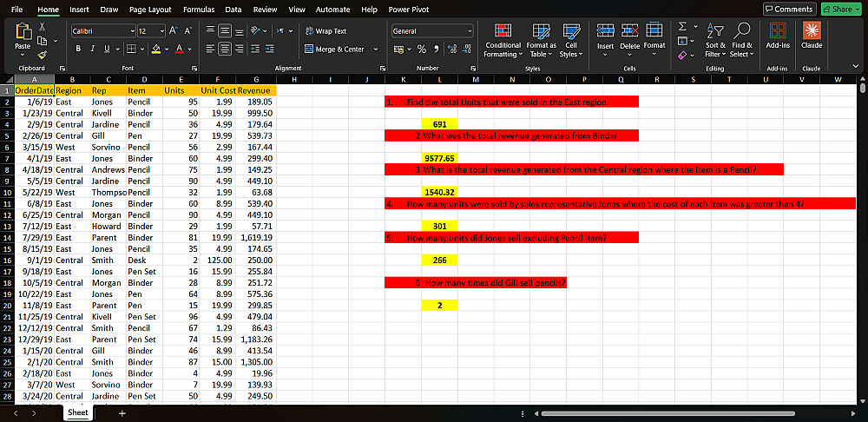Click the Accounting Number Format icon
This screenshot has width=868, height=422.
click(x=398, y=49)
